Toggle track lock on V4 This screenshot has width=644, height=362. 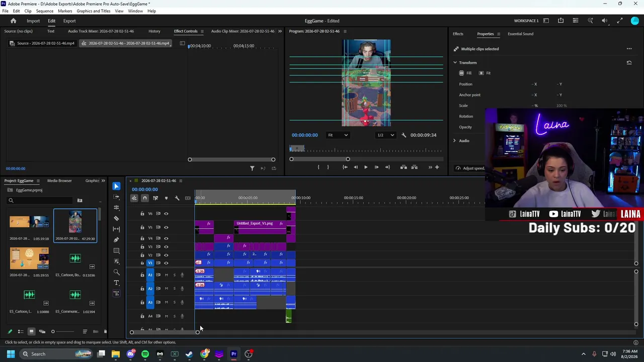pos(142,238)
